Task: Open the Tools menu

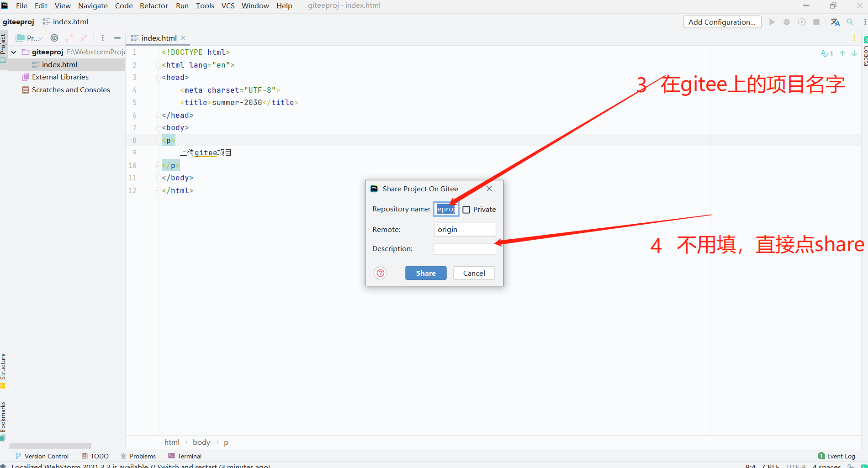Action: [205, 5]
